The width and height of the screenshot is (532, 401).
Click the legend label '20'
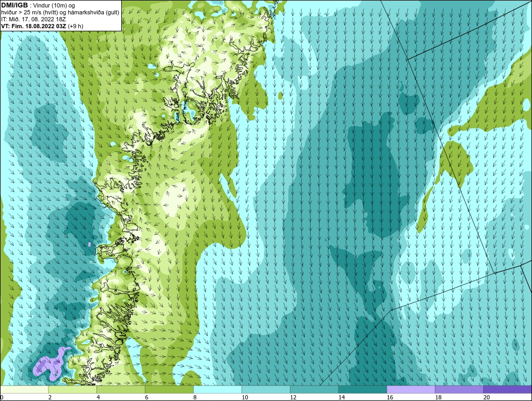point(487,397)
